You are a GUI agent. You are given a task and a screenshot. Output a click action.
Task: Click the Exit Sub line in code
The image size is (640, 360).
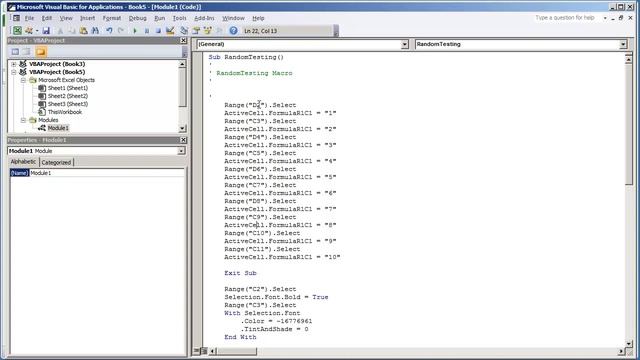tap(240, 273)
